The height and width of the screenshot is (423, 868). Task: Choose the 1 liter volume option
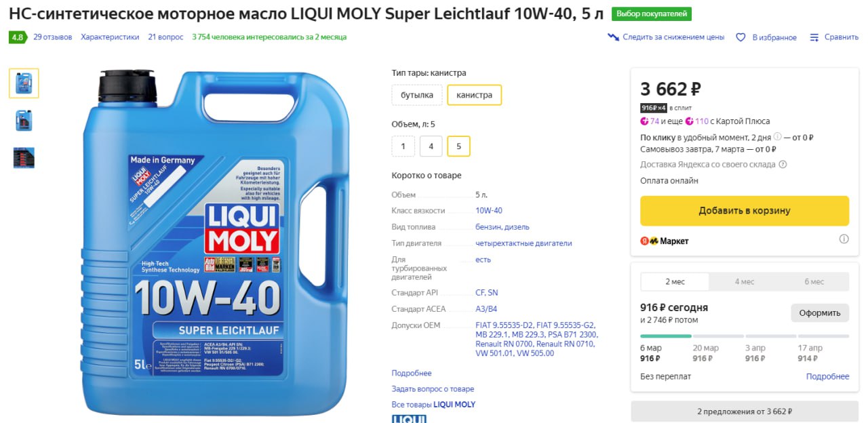(403, 146)
